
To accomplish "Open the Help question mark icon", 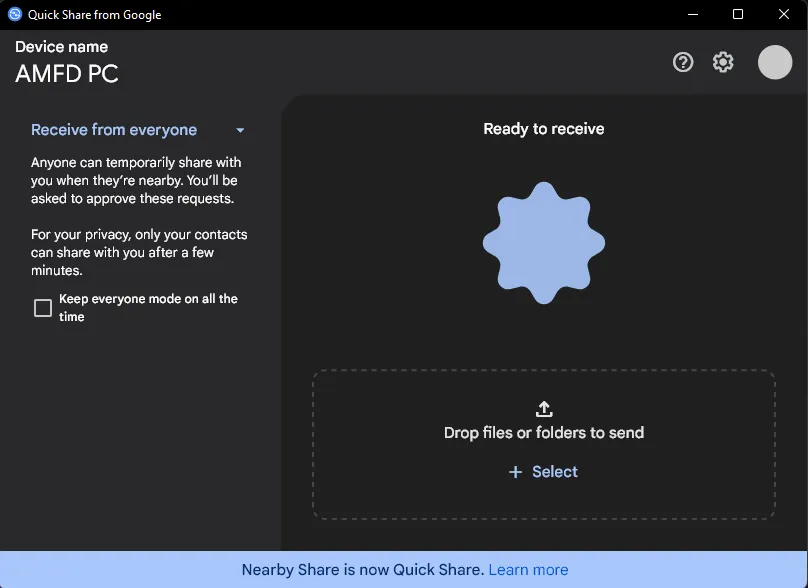I will [683, 62].
